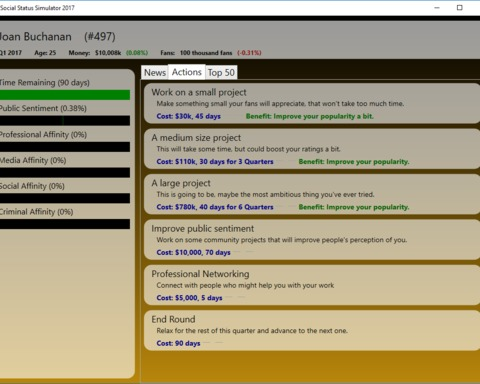
Task: Click the Joan Buchanan player name
Action: tap(36, 37)
